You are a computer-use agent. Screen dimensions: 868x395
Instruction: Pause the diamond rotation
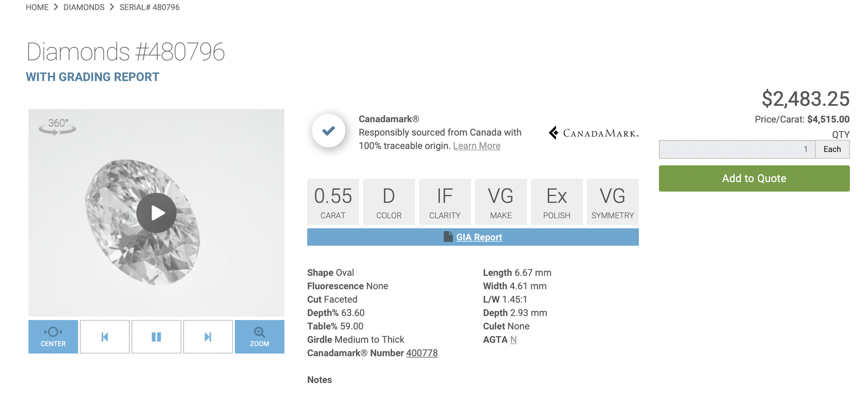pyautogui.click(x=156, y=336)
